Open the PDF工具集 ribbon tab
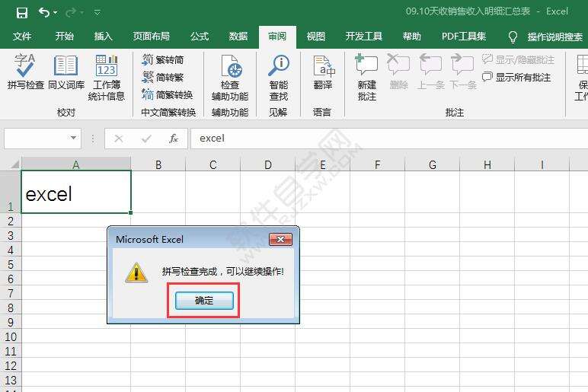The image size is (588, 392). (x=464, y=37)
